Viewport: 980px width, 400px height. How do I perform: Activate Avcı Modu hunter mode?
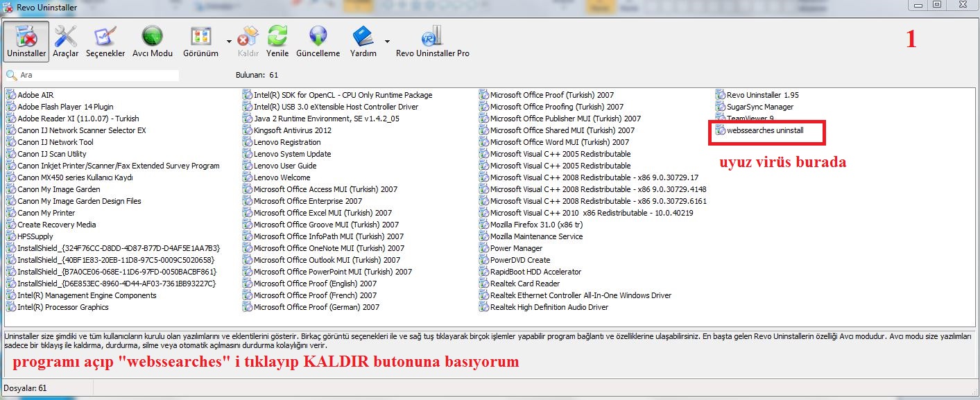pyautogui.click(x=152, y=41)
